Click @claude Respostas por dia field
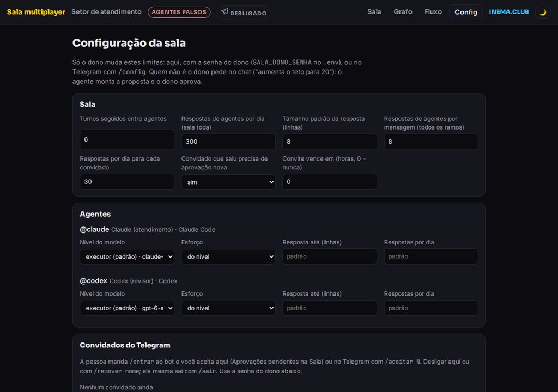This screenshot has width=558, height=392. click(431, 256)
